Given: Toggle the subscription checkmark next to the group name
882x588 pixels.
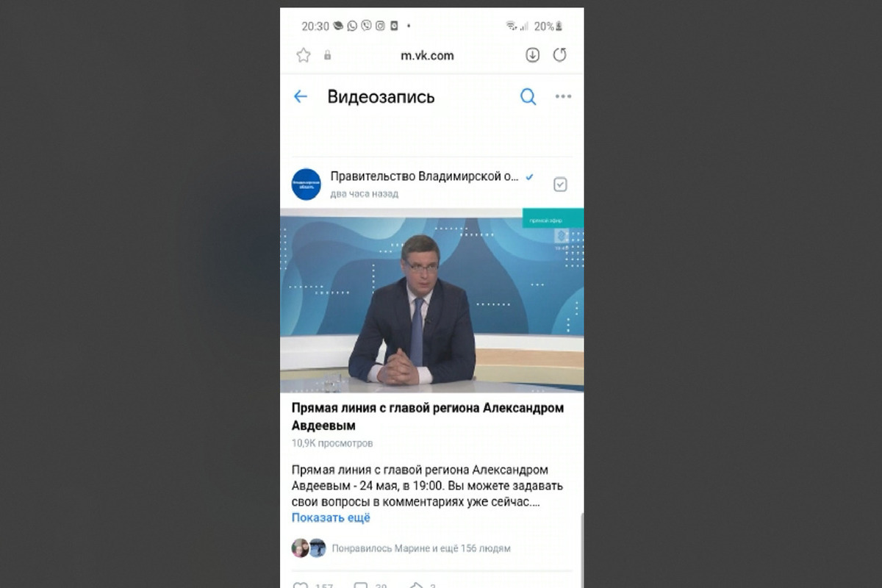Looking at the screenshot, I should (x=560, y=184).
